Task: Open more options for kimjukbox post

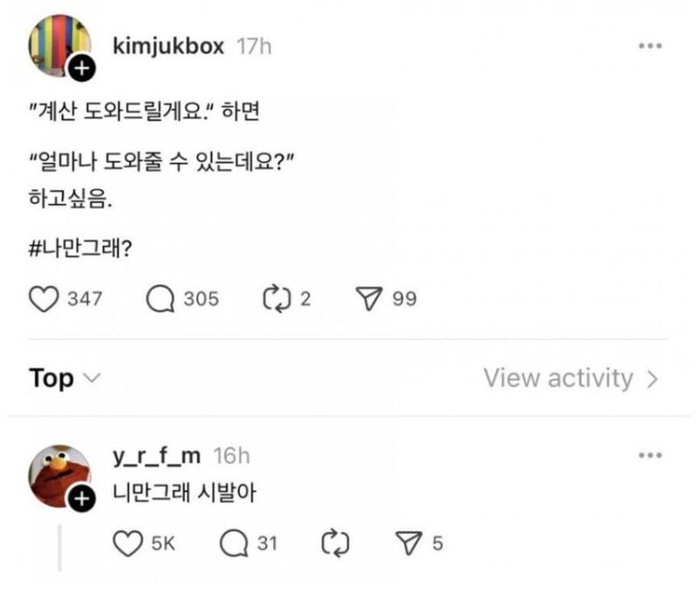Action: (x=649, y=46)
